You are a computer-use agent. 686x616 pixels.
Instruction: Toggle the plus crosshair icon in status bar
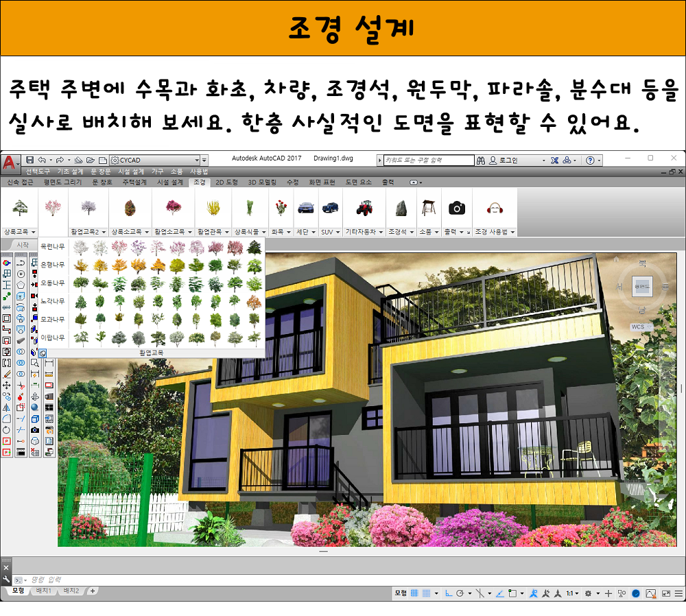(x=608, y=593)
